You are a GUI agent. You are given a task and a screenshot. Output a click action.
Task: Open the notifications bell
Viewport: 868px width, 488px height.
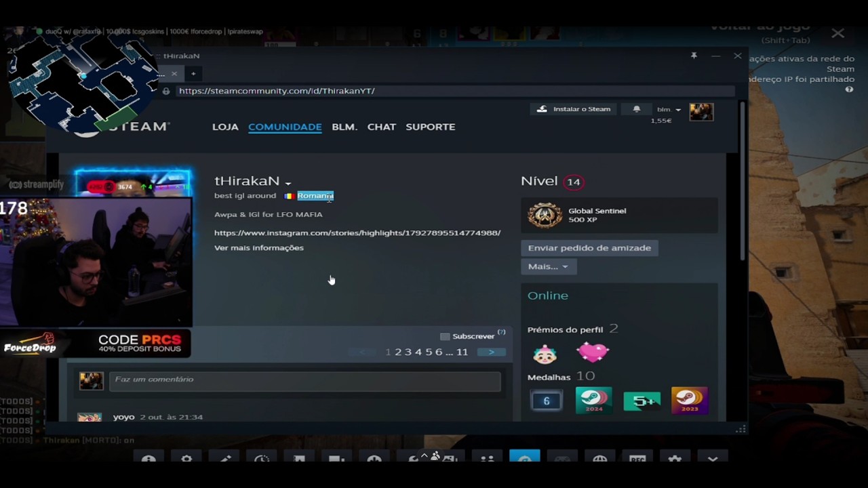click(636, 109)
